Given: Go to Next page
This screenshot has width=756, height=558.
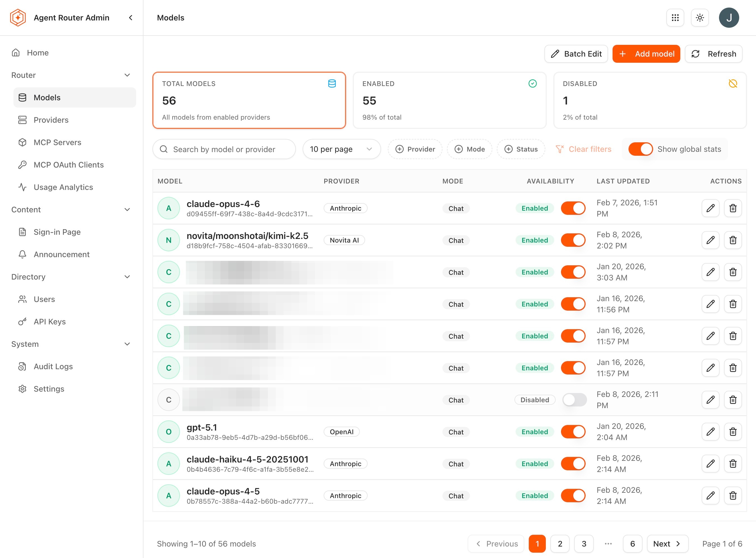Looking at the screenshot, I should [x=667, y=543].
